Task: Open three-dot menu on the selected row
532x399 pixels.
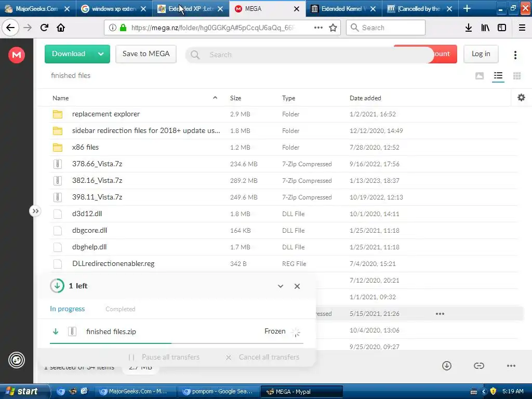Action: coord(440,314)
